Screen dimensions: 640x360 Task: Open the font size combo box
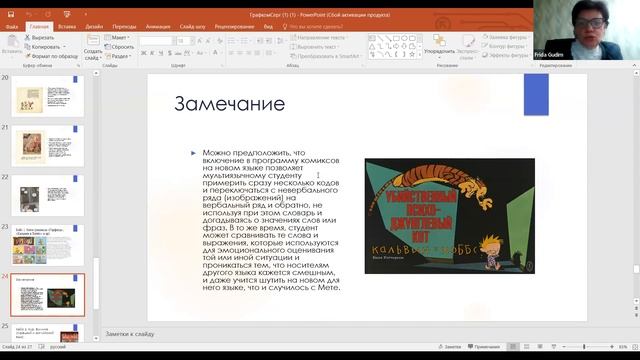(184, 41)
